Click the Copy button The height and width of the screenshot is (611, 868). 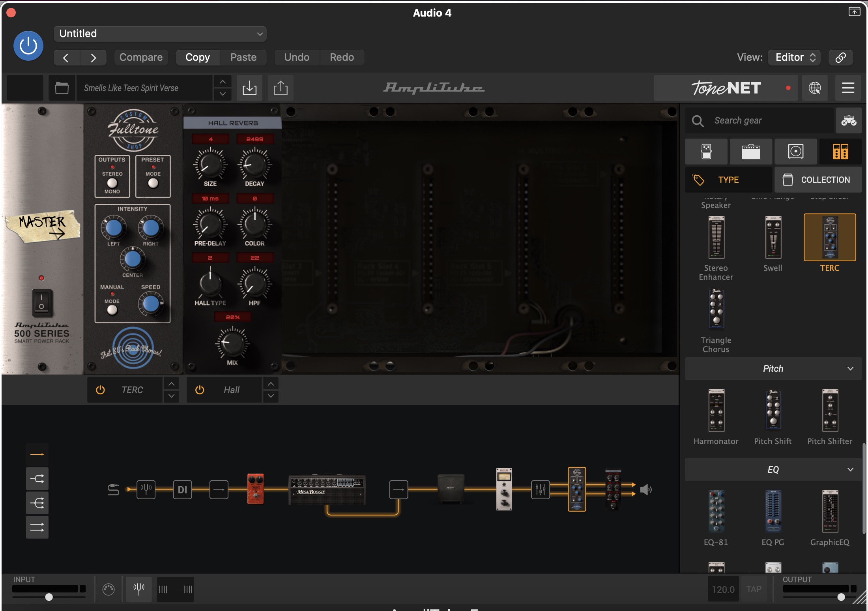pos(198,58)
